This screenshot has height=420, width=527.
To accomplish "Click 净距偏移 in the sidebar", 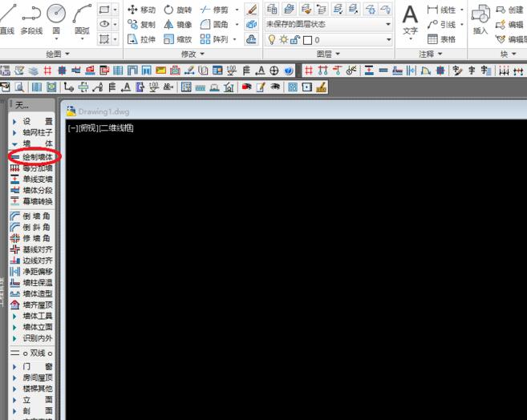I will click(31, 271).
